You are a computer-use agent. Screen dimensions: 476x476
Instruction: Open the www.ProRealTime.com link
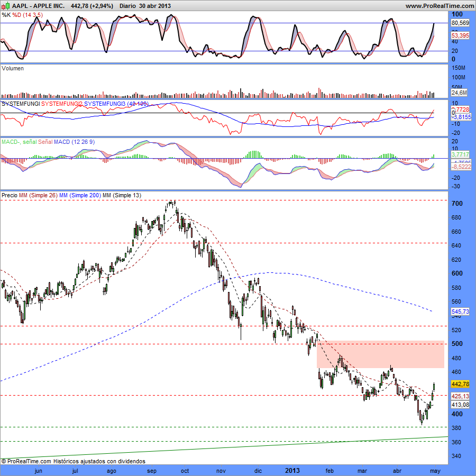pyautogui.click(x=440, y=6)
